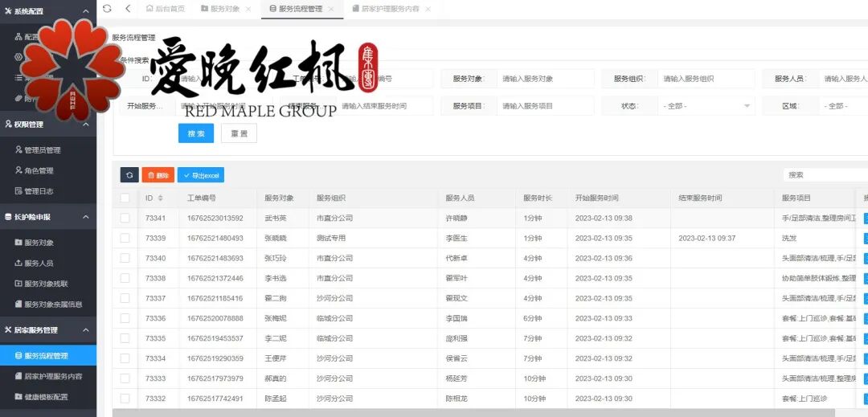Collapse the 居家服务管理 menu chevron
The image size is (868, 417).
click(x=86, y=329)
